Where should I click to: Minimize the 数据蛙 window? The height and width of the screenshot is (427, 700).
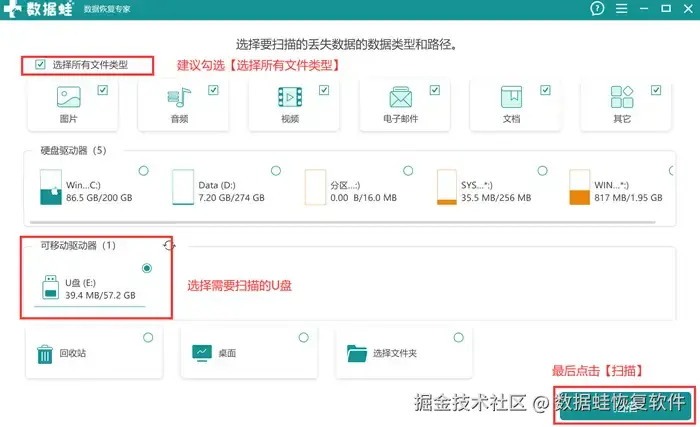point(644,8)
